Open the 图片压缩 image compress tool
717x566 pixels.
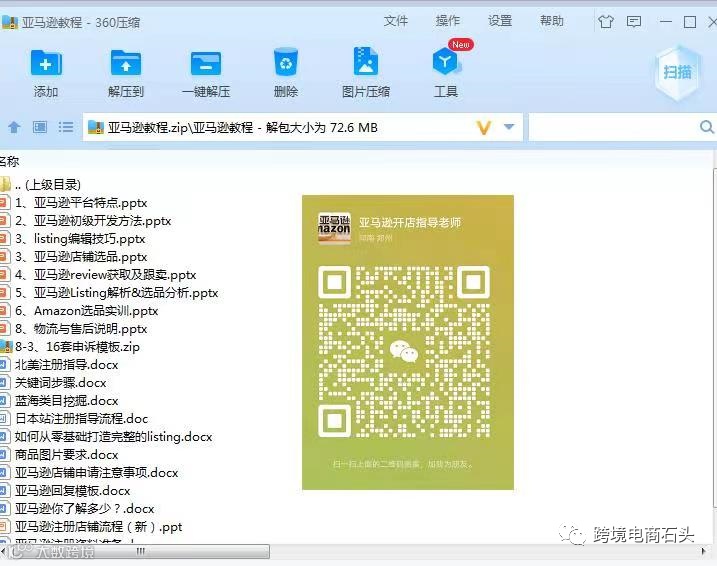point(366,61)
